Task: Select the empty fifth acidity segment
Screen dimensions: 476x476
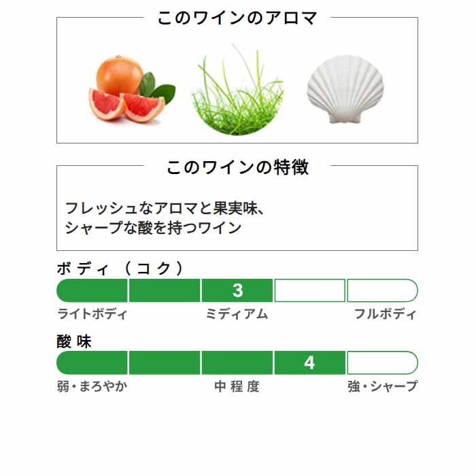Action: (382, 362)
